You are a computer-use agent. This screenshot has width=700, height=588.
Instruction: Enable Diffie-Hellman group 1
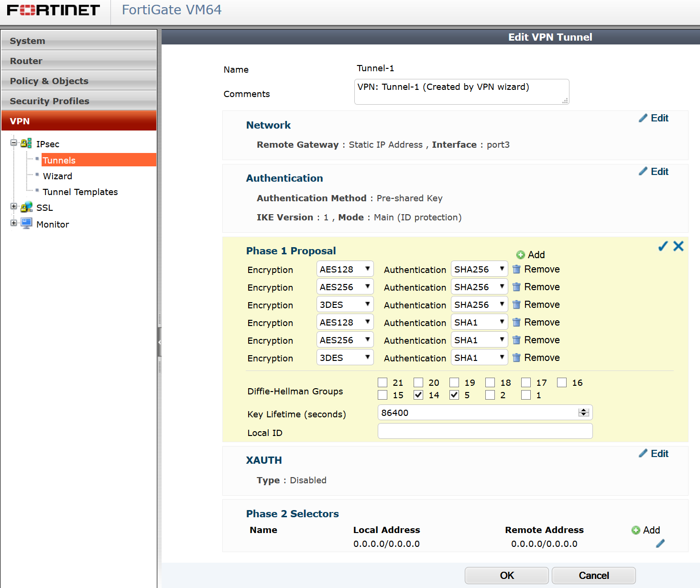click(x=526, y=395)
